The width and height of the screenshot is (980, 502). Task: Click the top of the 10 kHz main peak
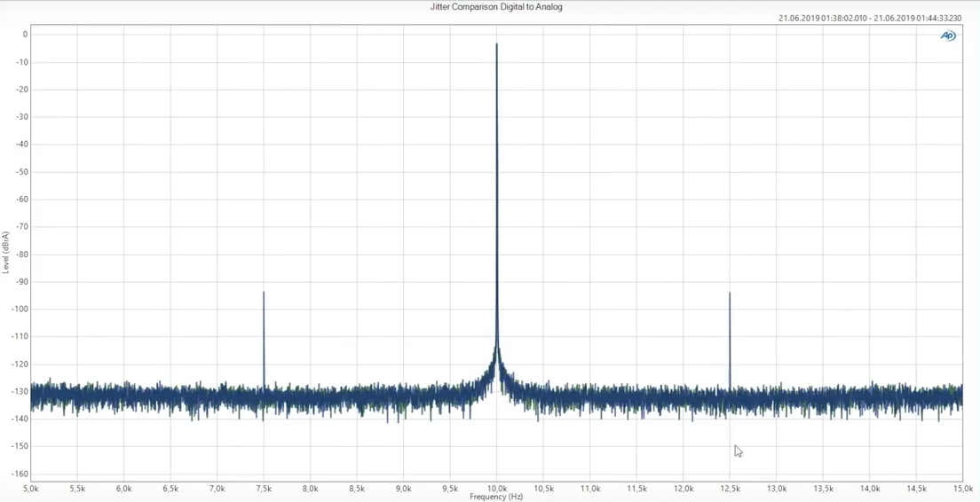point(496,44)
